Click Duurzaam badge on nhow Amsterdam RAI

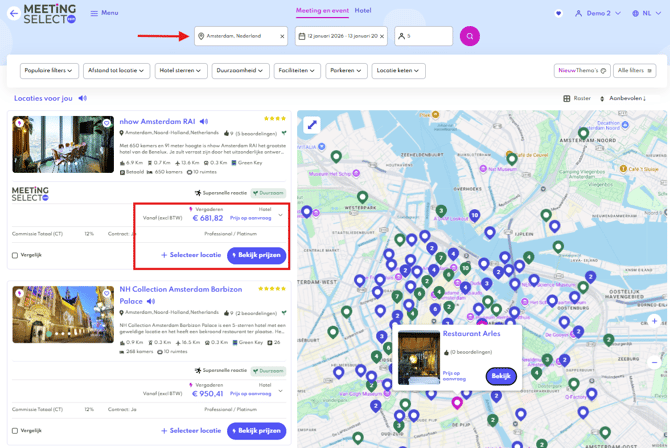click(268, 193)
